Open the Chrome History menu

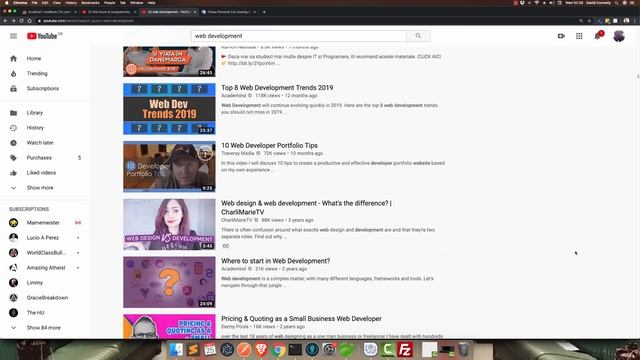coord(71,2)
